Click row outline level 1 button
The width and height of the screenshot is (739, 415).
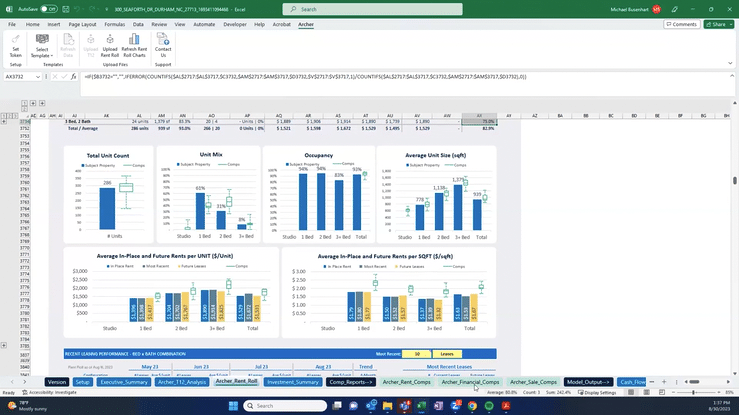4,115
